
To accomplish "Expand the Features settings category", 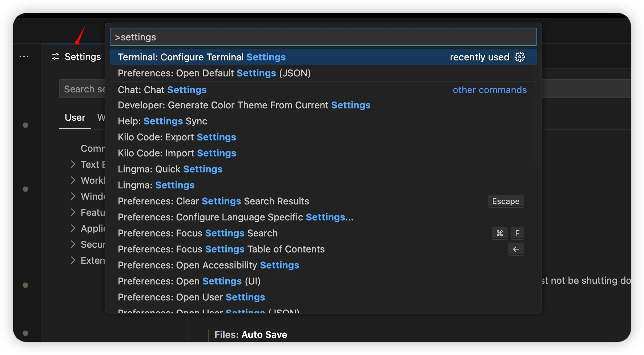I will [x=73, y=212].
